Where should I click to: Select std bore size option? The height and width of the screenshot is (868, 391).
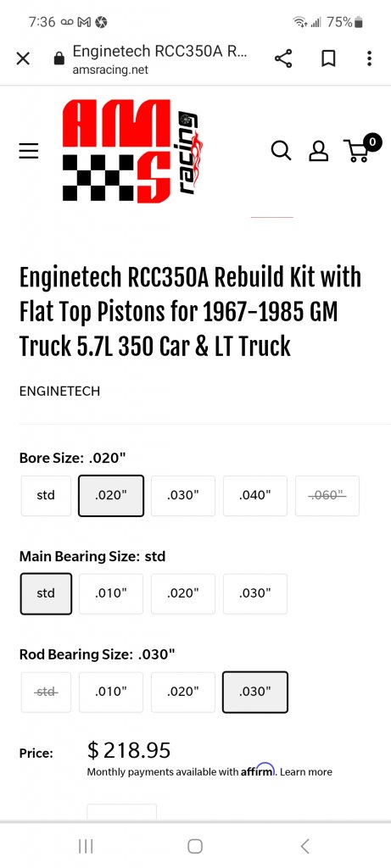pyautogui.click(x=46, y=495)
